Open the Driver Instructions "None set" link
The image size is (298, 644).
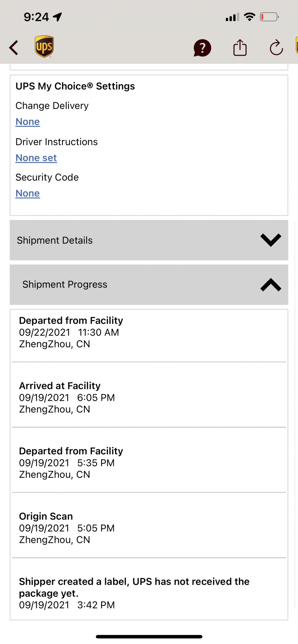(x=36, y=158)
